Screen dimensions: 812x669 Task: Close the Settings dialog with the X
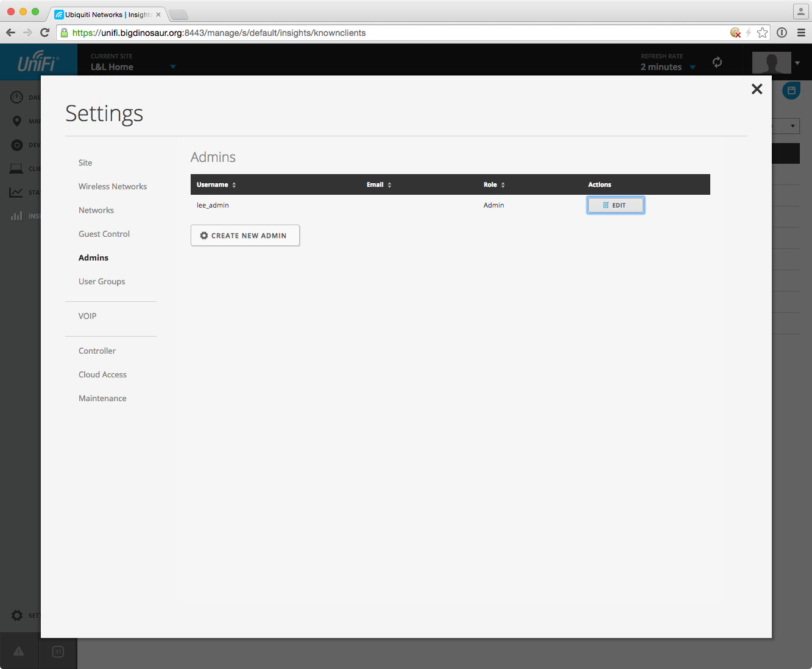[757, 89]
